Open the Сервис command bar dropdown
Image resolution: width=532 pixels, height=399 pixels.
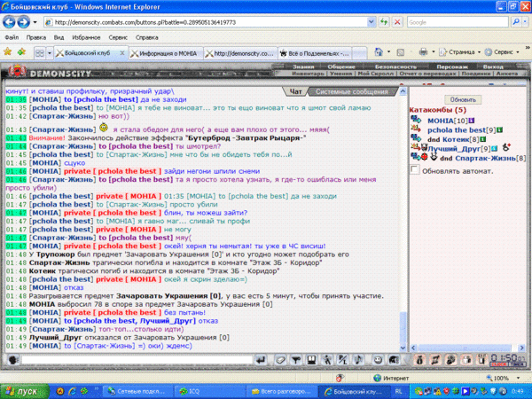pyautogui.click(x=502, y=52)
